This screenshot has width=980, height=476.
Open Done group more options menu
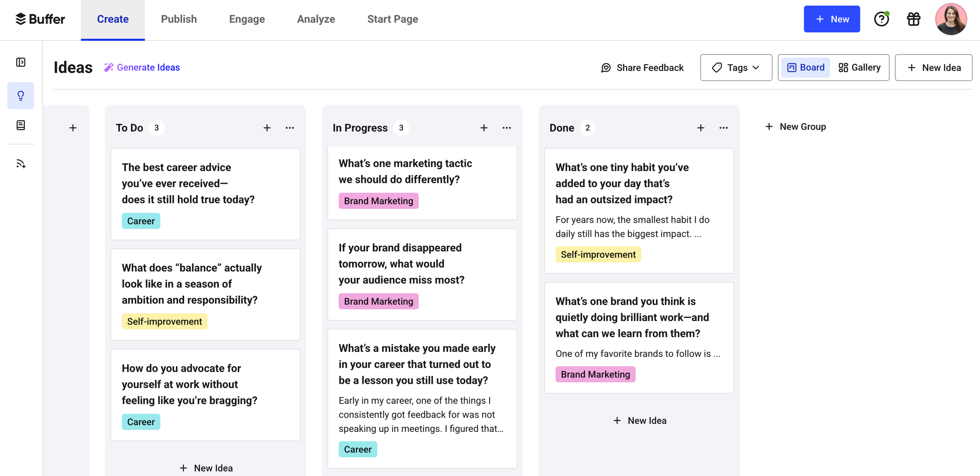(x=723, y=128)
